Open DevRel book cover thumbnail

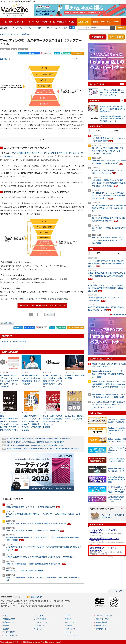[x=74, y=401]
